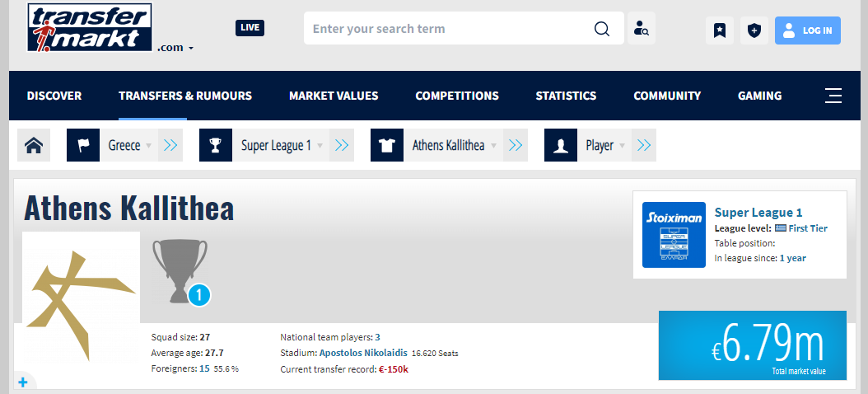Viewport: 868px width, 394px height.
Task: Expand the Greece country dropdown
Action: coord(148,146)
